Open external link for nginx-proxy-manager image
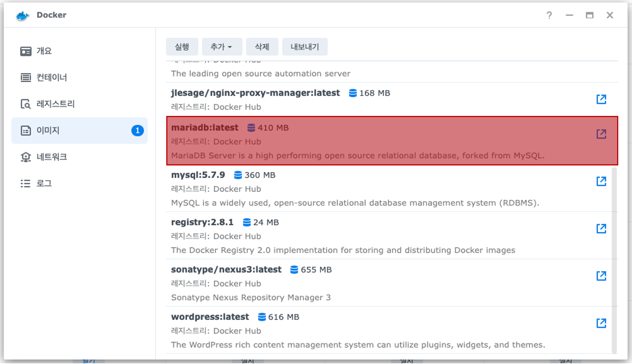The image size is (632, 364). point(601,99)
